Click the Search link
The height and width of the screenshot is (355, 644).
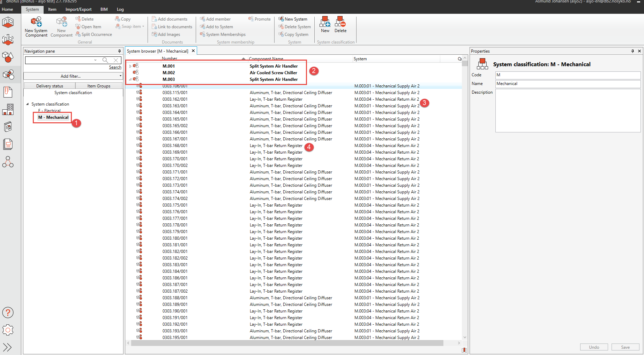[x=115, y=67]
